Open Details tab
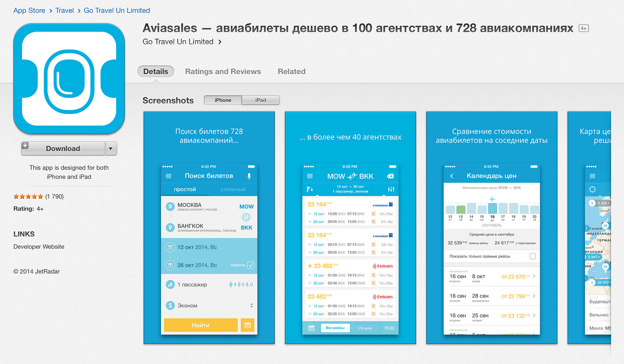Screen dimensions: 624x364 [156, 72]
